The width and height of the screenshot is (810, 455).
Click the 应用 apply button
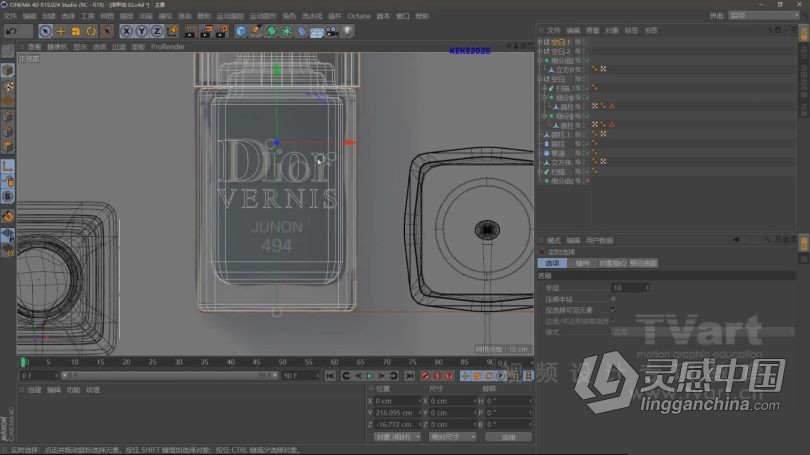coord(508,437)
